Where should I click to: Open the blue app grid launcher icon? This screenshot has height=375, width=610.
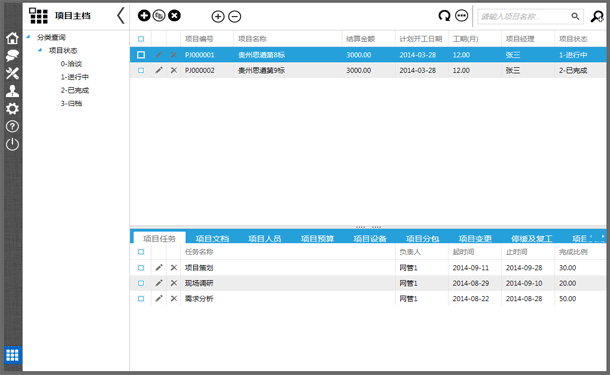click(x=12, y=355)
